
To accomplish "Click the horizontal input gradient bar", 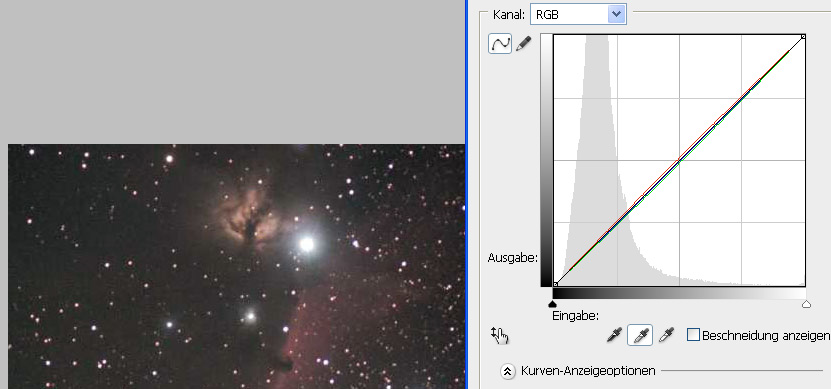I will coord(679,294).
